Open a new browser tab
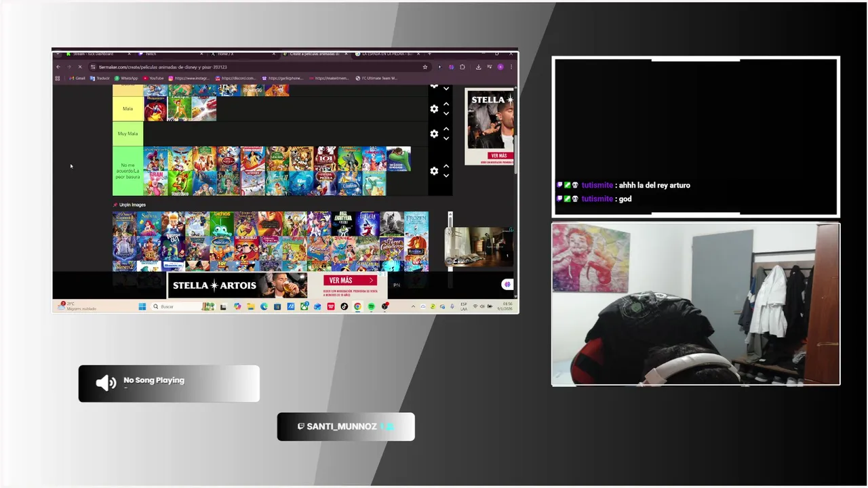Screen dimensions: 868x488 [429, 54]
